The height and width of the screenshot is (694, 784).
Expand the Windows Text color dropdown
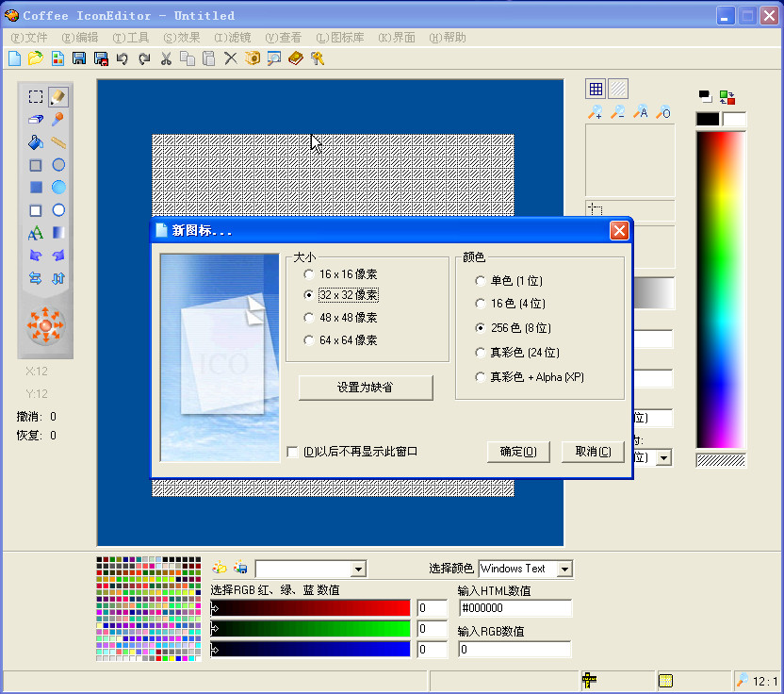564,569
